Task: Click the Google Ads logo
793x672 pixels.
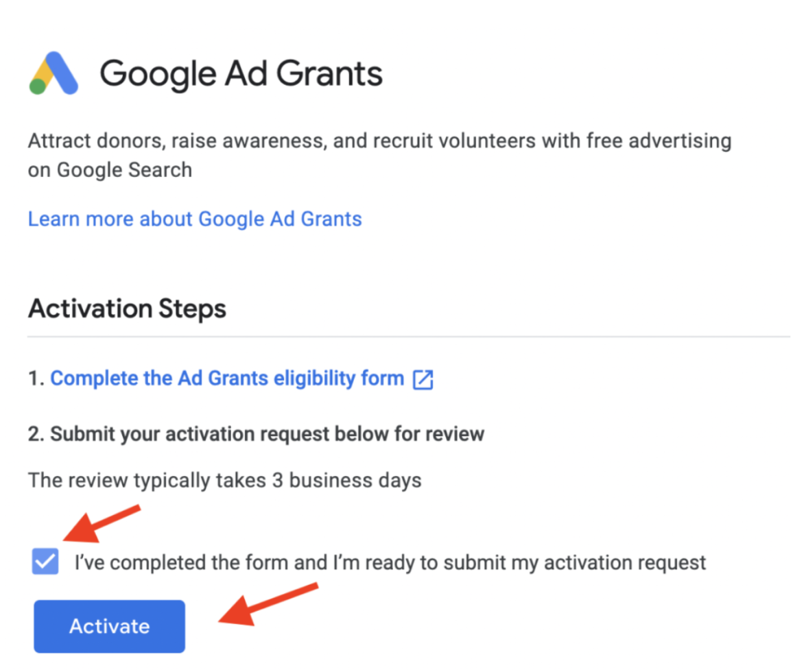Action: [54, 73]
